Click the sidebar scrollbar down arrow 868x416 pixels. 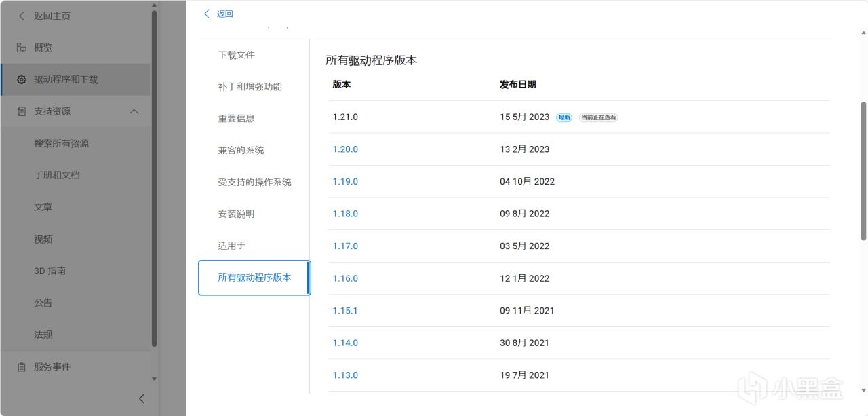[154, 379]
